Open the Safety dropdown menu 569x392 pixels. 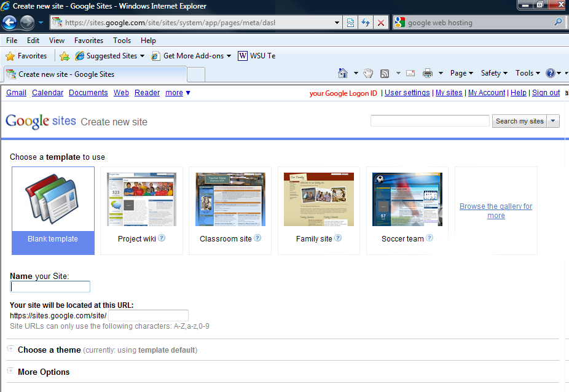coord(494,73)
